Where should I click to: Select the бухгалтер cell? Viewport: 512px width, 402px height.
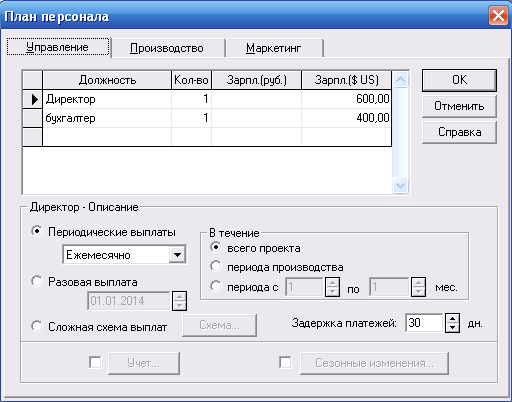[107, 118]
